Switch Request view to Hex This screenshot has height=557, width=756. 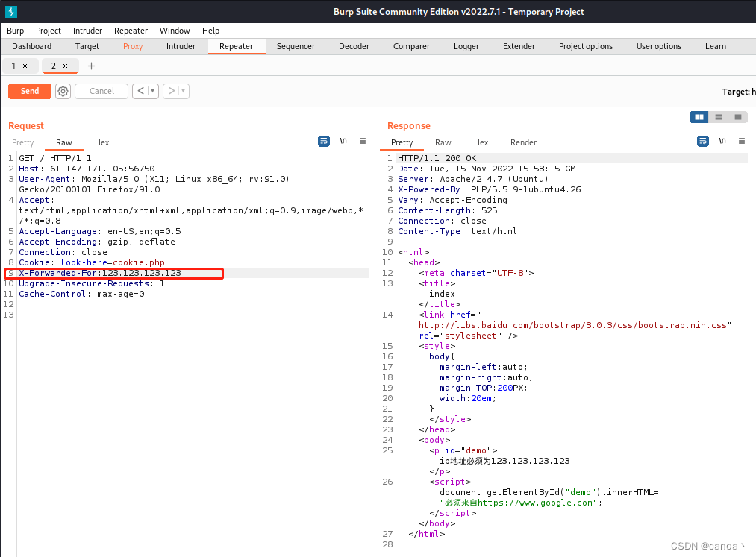101,142
